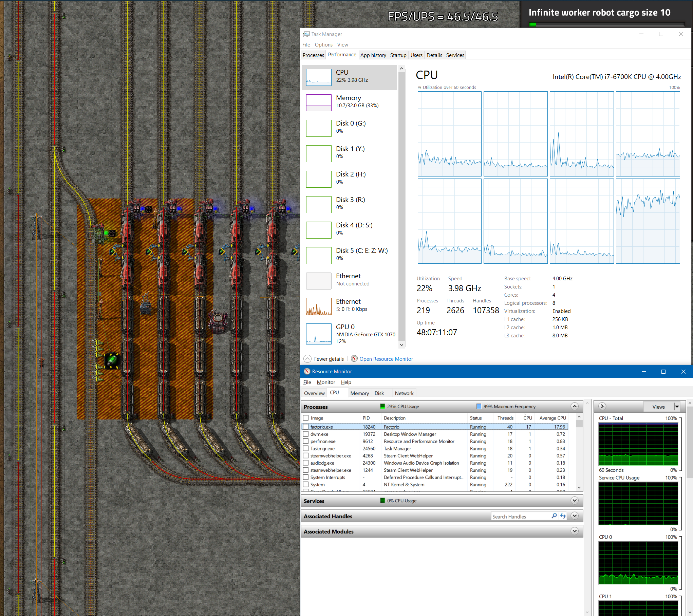Expand the Services section

[575, 500]
